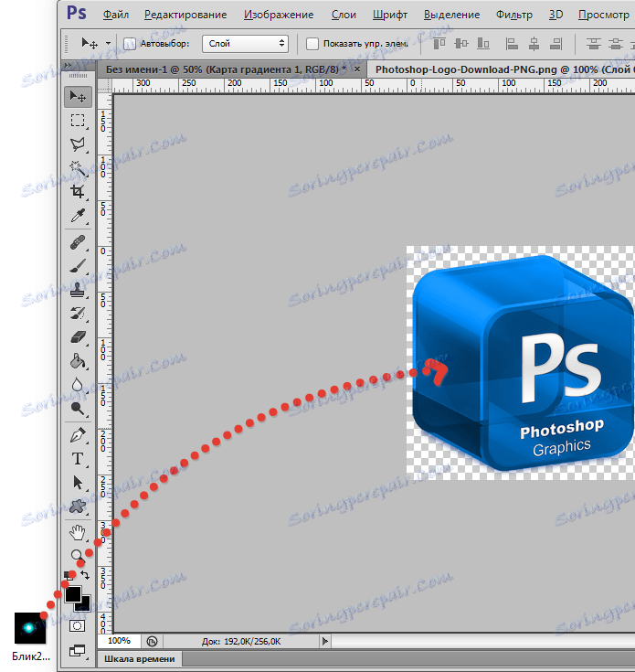Switch to Photoshop-Logo-Download-PNG.png tab
This screenshot has width=635, height=672.
[x=501, y=69]
